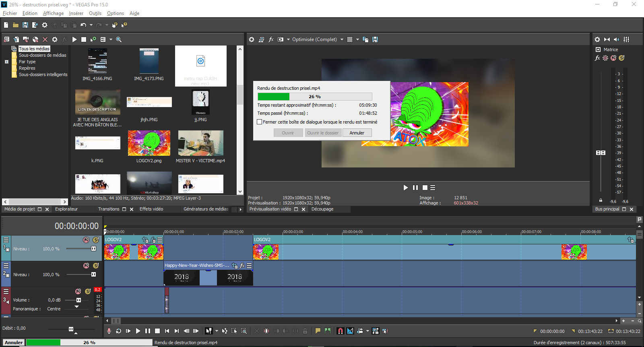Stop media preview in Project Media toolbar
This screenshot has width=644, height=347.
pyautogui.click(x=84, y=39)
